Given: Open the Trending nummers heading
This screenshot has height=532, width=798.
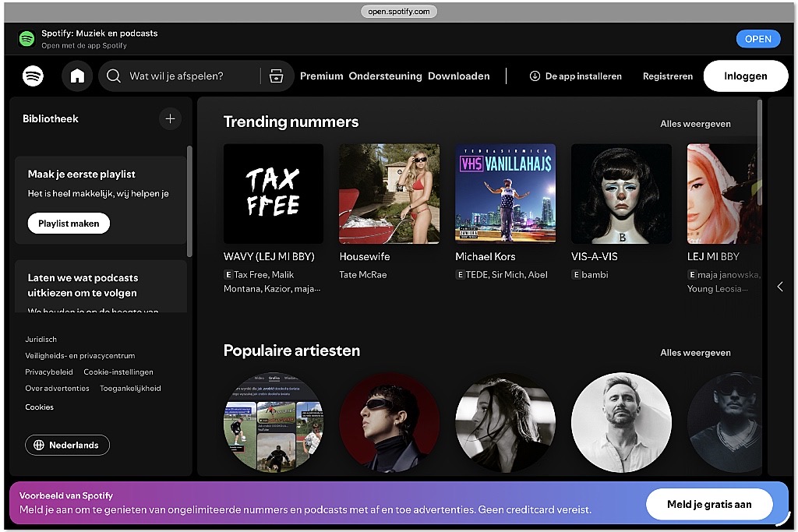Looking at the screenshot, I should pos(291,122).
